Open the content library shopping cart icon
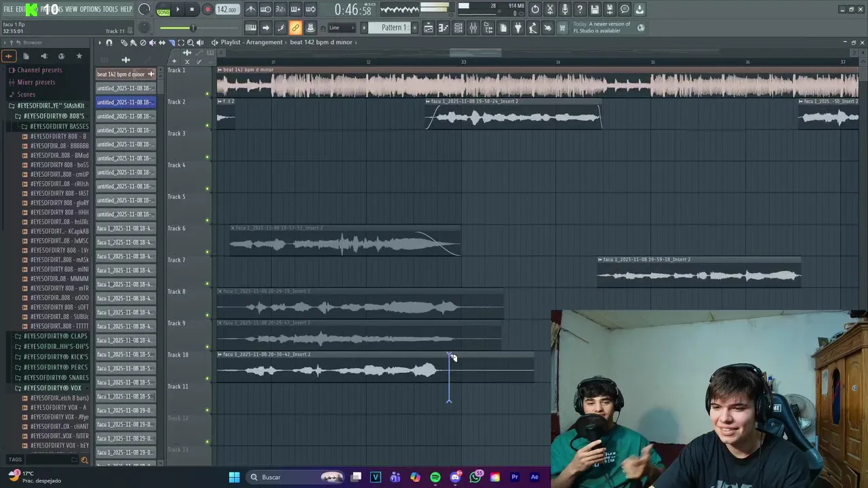 (x=562, y=28)
